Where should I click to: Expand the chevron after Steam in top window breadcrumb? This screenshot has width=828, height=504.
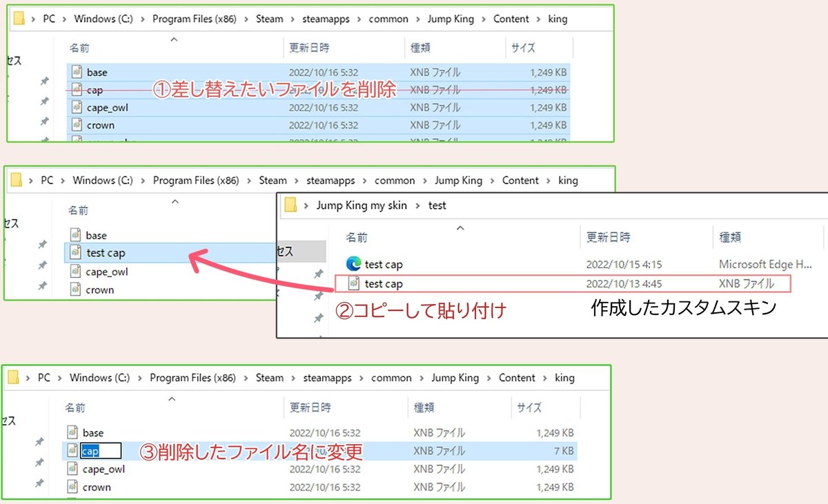click(x=293, y=19)
